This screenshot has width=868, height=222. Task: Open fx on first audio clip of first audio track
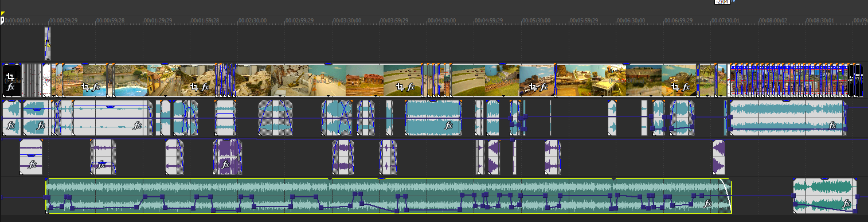coord(10,126)
